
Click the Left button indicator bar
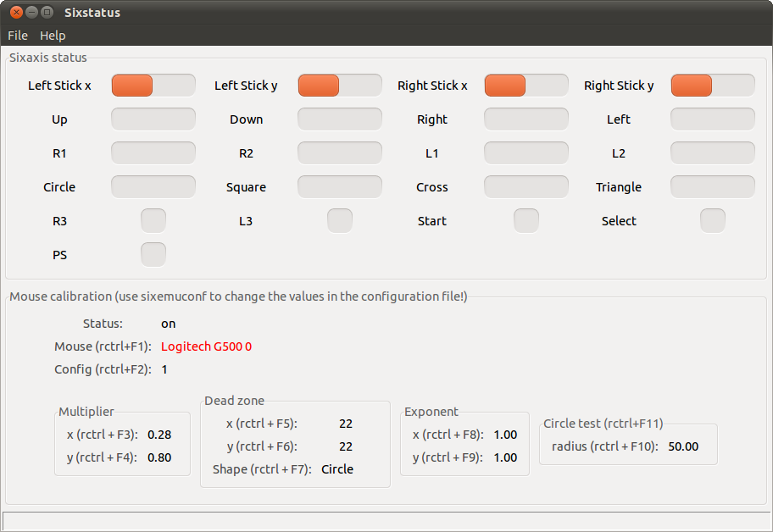[x=712, y=119]
